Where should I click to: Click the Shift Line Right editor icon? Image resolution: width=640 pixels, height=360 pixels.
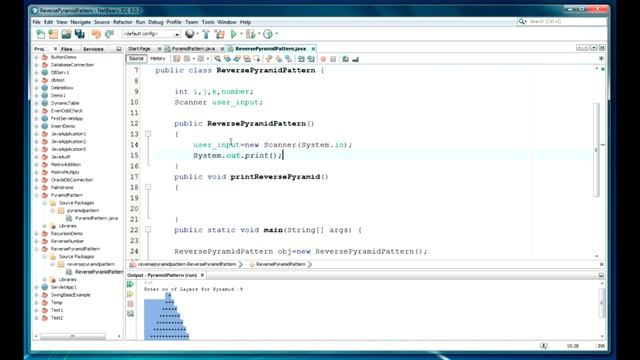[x=311, y=59]
